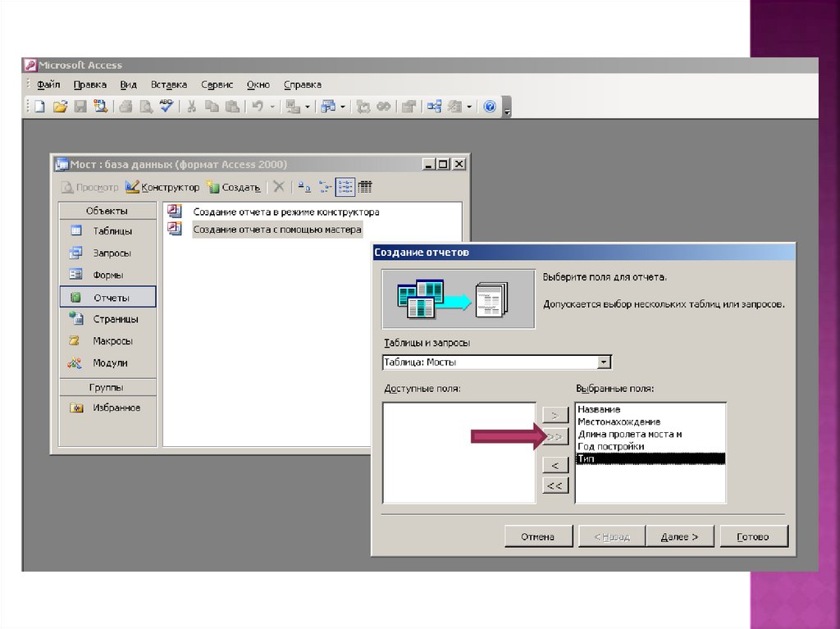Click the Отмена button in wizard
Screen dimensions: 840x629
pyautogui.click(x=537, y=537)
